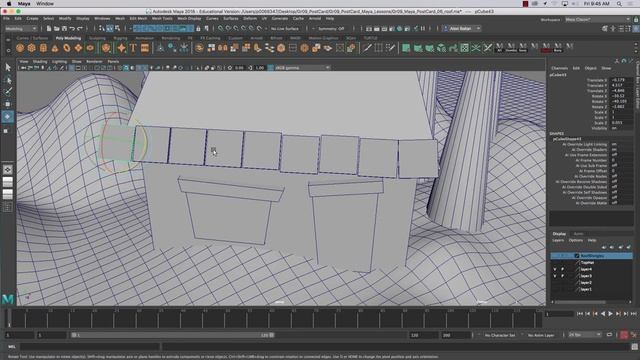The image size is (640, 360).
Task: Switch to the Sculpting shelf tab
Action: point(97,38)
